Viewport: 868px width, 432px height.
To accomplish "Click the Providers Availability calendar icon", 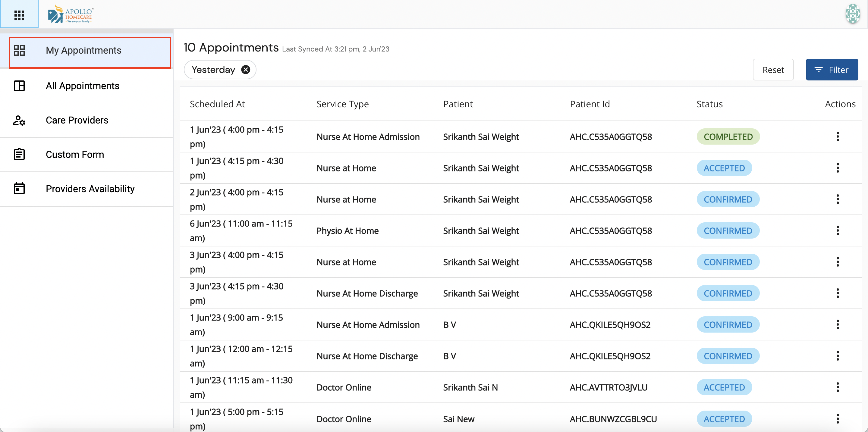I will 19,189.
